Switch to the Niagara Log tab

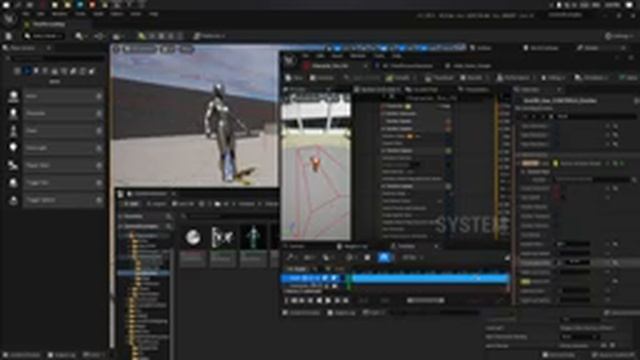pos(353,247)
